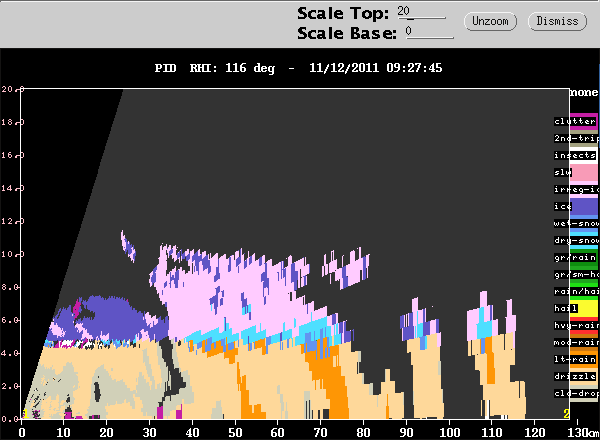Focus the Scale Top input field
The height and width of the screenshot is (440, 600).
pyautogui.click(x=421, y=12)
